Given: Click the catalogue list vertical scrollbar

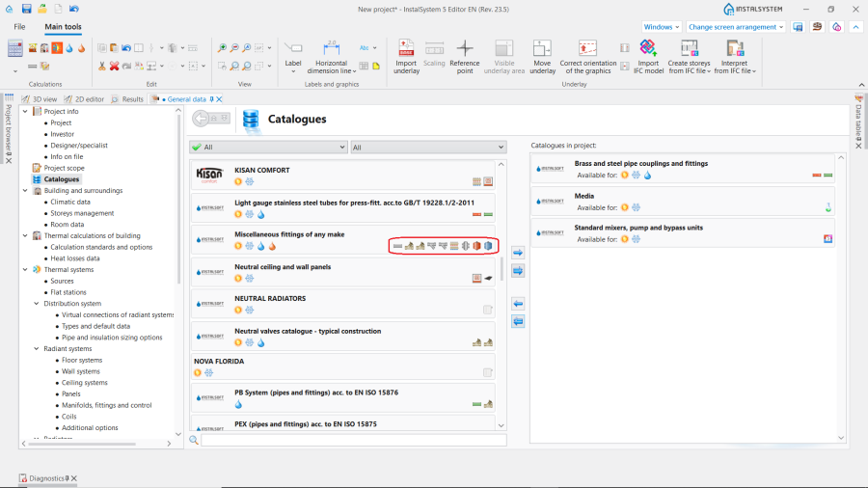Looking at the screenshot, I should coord(502,269).
